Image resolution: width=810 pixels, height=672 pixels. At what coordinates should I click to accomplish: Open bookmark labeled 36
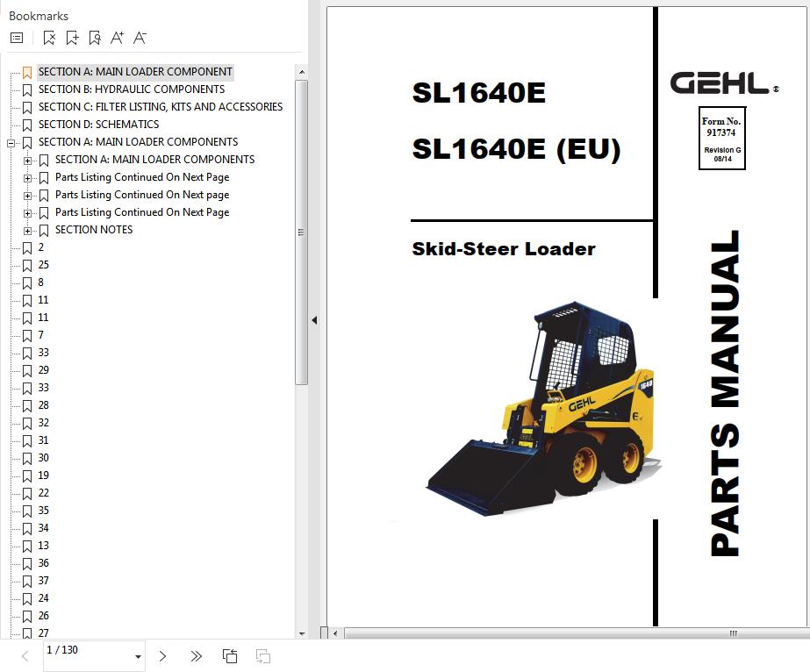[43, 563]
